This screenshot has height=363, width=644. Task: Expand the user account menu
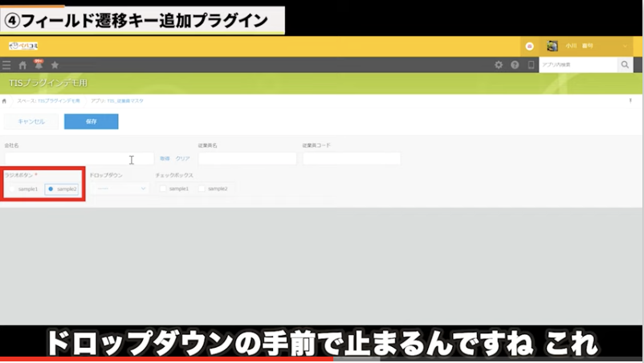(626, 47)
